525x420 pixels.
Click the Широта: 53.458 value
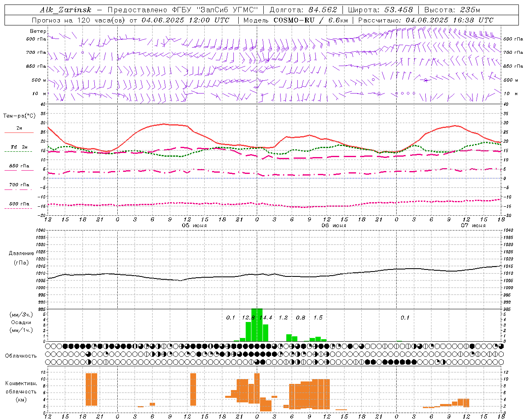pos(380,10)
